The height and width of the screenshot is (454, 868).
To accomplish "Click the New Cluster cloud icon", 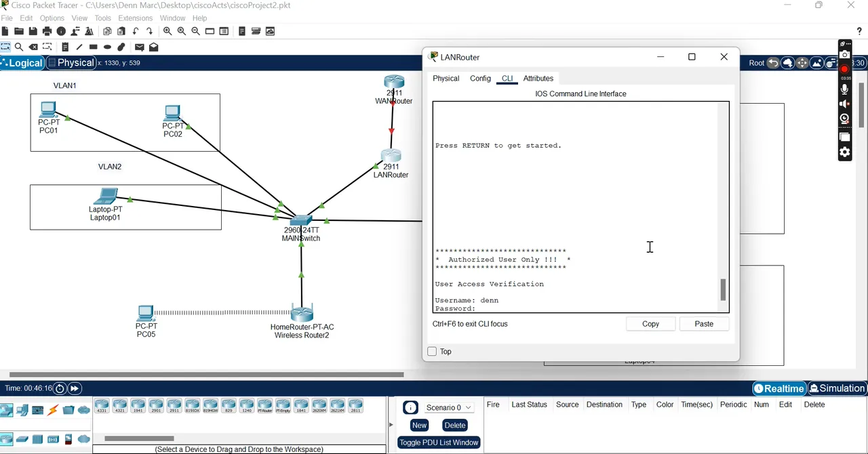I will pos(787,63).
